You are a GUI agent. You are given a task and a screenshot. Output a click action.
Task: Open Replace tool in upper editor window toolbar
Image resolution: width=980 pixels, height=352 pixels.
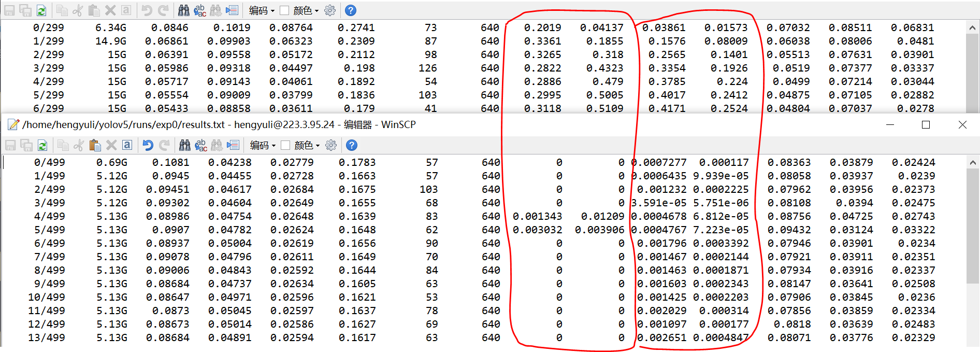200,10
